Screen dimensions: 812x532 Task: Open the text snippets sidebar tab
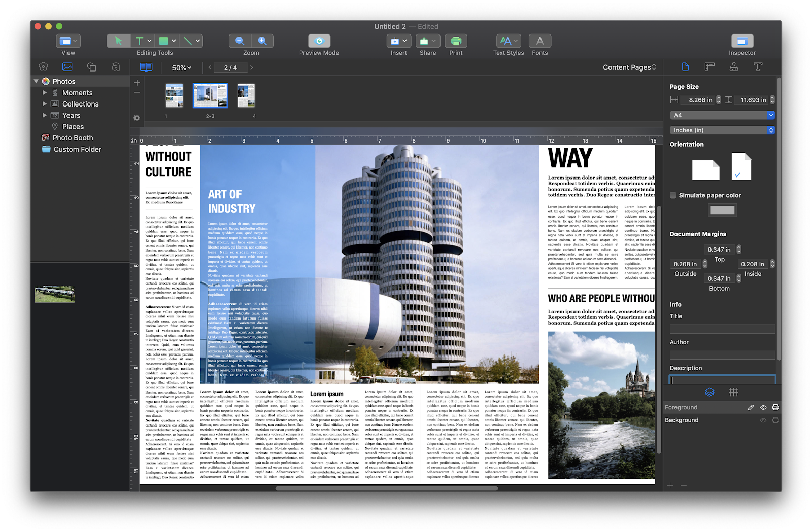pos(116,67)
